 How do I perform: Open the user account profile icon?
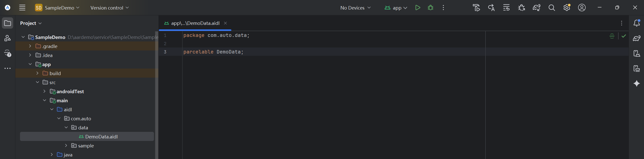click(582, 8)
